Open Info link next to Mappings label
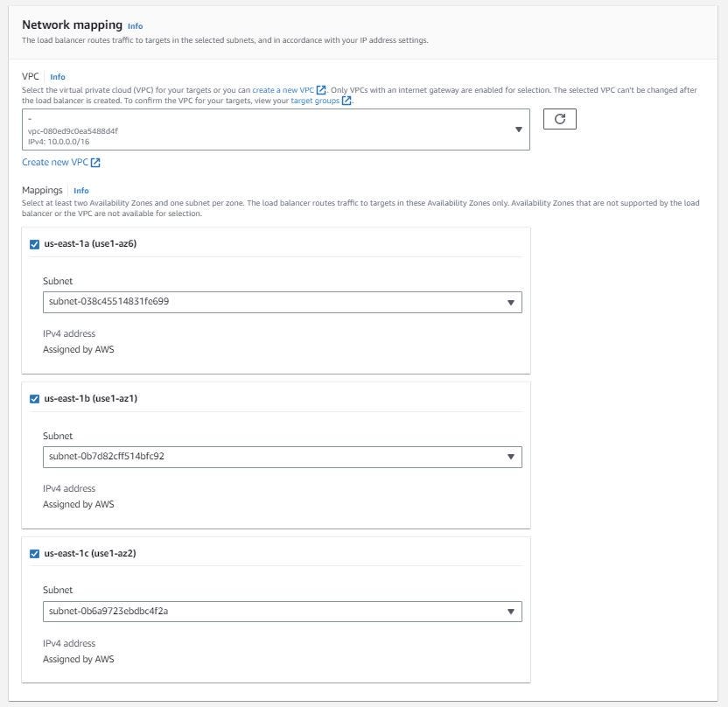This screenshot has width=728, height=707. (x=80, y=191)
